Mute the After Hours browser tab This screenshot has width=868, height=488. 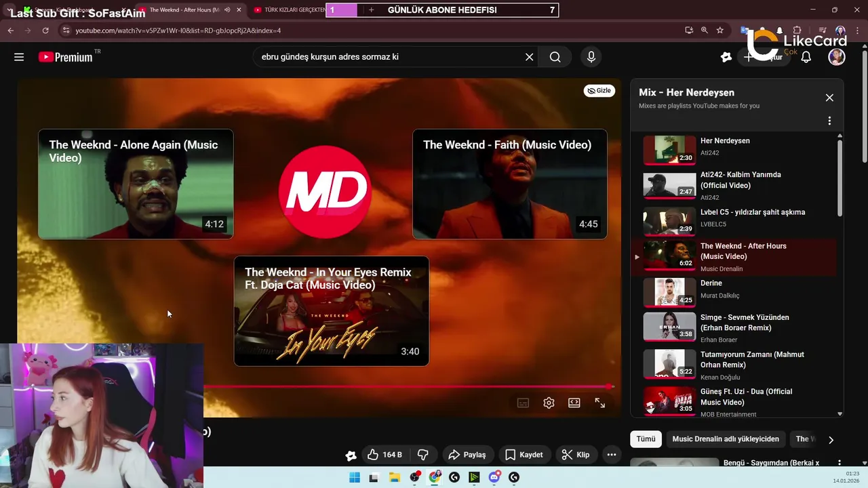tap(227, 10)
